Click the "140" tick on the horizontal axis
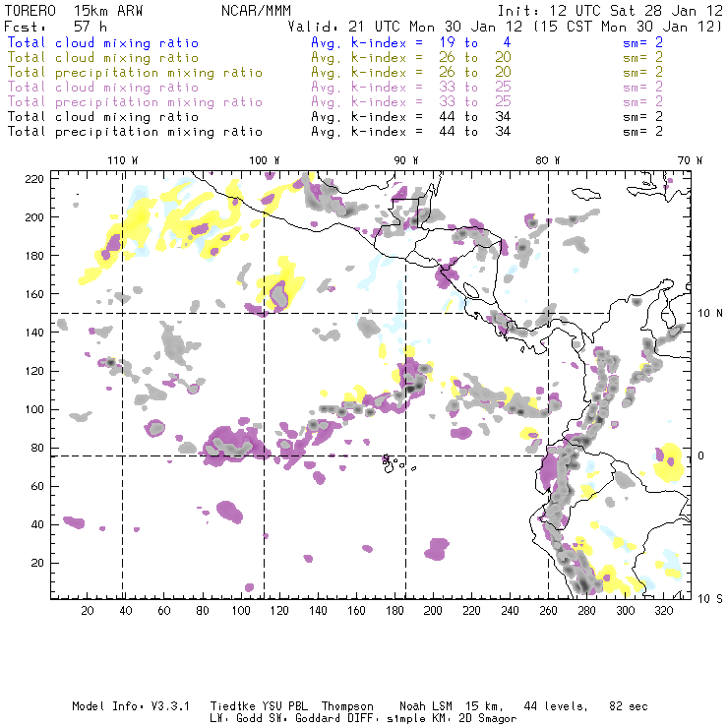 [x=318, y=611]
